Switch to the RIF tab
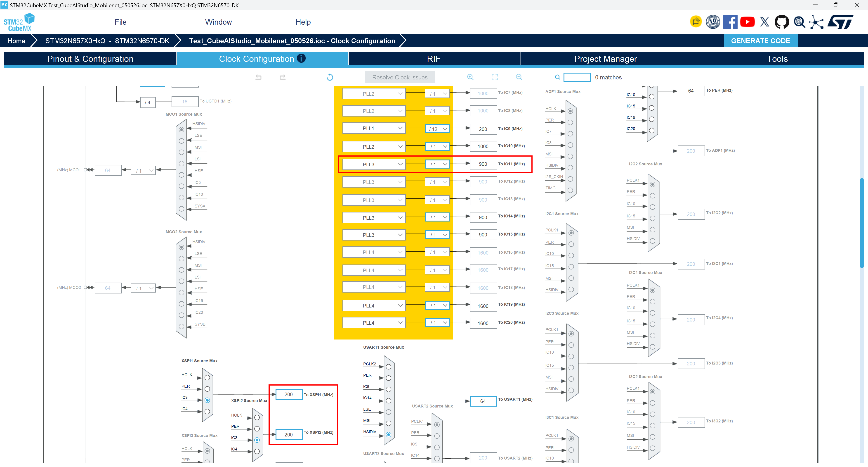868x467 pixels. pyautogui.click(x=434, y=59)
